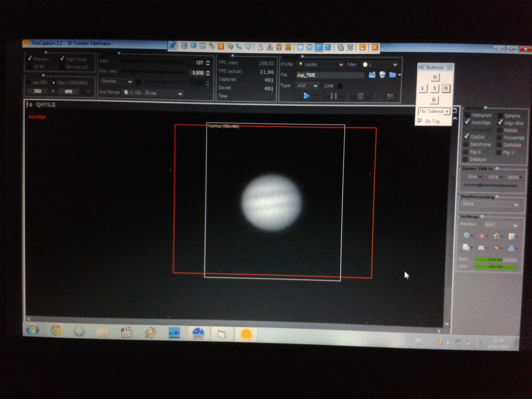Click the new folder icon with plus
The image size is (532, 399).
point(372,75)
